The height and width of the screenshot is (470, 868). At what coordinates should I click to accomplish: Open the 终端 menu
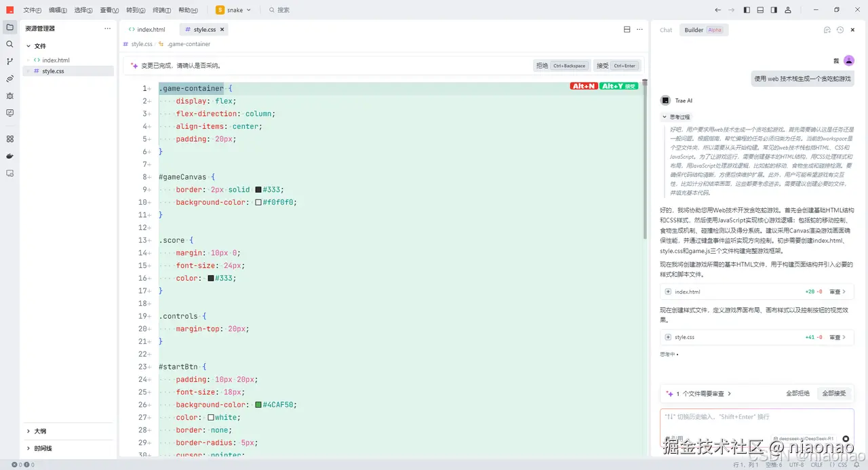click(x=162, y=10)
